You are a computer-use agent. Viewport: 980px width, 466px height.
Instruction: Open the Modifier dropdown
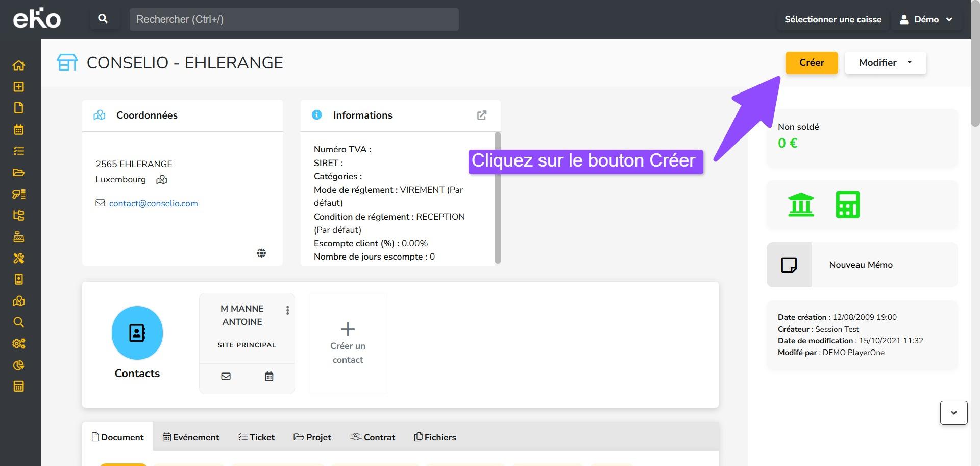click(885, 63)
